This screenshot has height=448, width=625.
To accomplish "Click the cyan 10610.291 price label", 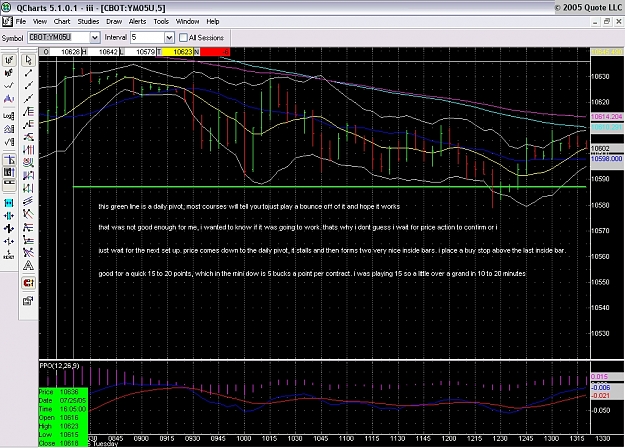I will [606, 127].
